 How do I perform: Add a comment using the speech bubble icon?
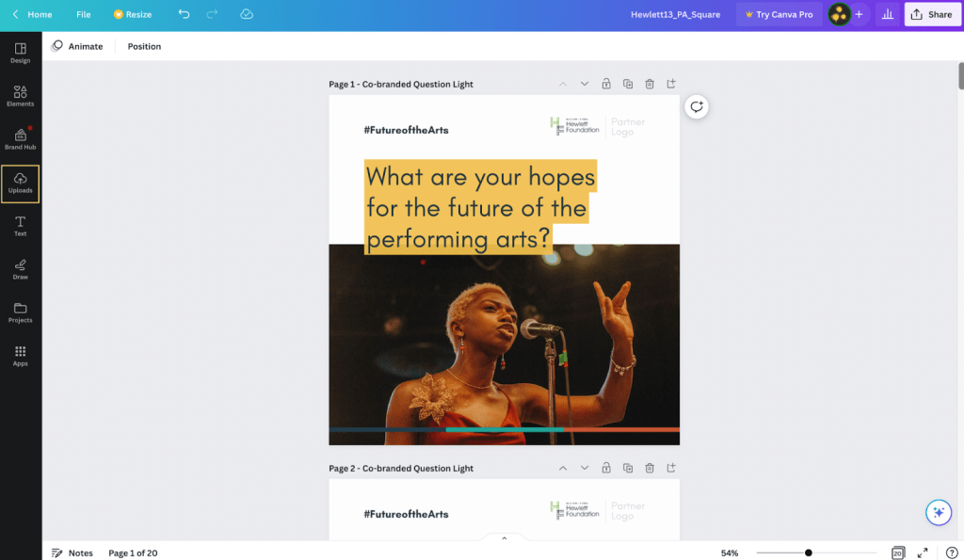697,106
